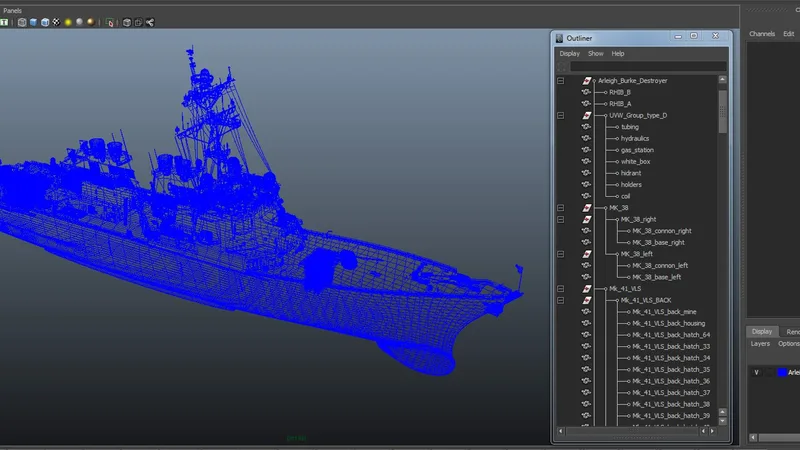Select MK_38_base_left in Outliner
800x450 pixels.
click(x=657, y=277)
